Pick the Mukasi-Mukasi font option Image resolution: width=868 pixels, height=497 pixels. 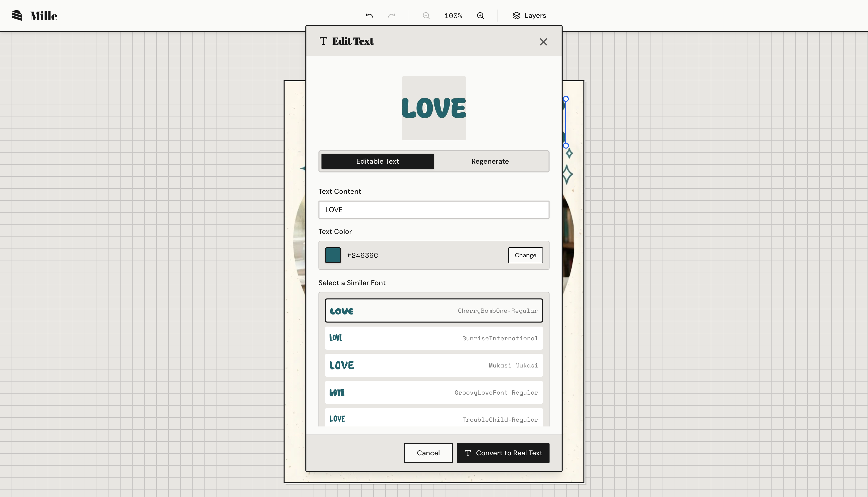tap(434, 365)
